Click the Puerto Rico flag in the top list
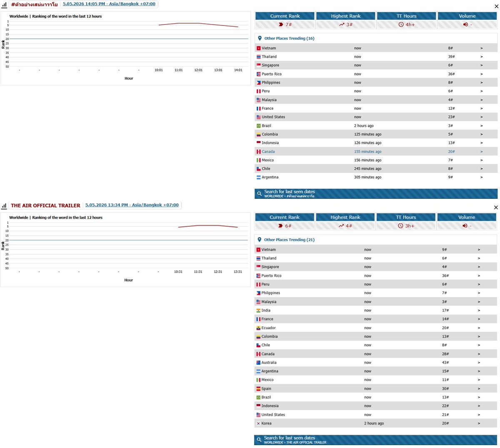This screenshot has width=500, height=448. [x=259, y=74]
